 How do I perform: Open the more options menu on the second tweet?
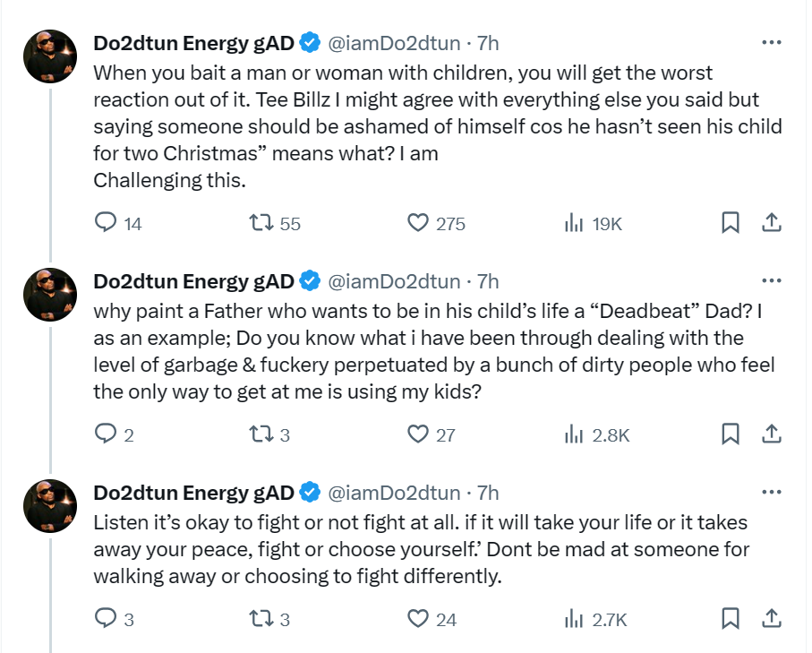[x=771, y=279]
